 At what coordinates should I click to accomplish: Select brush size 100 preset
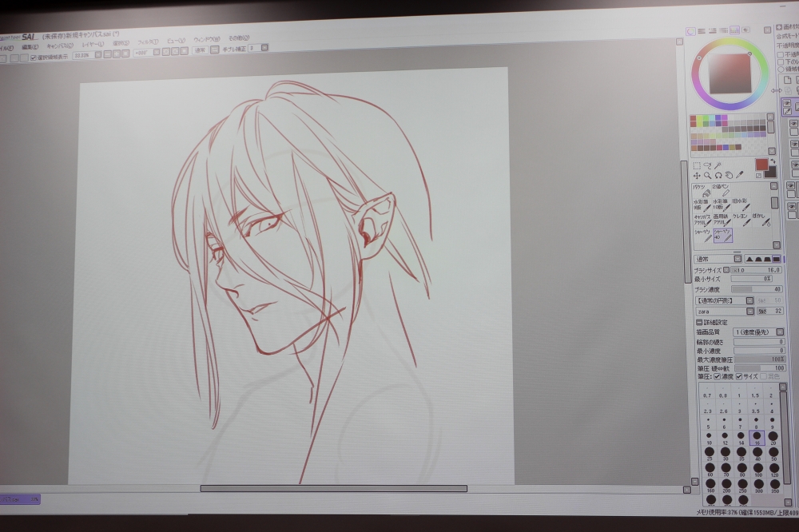757,470
